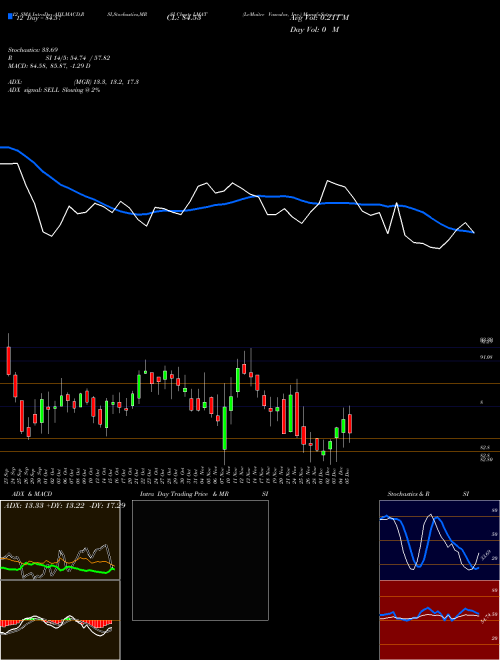Viewport: 500px width, 660px height.
Task: Open the ADX line chart panel
Action: click(60, 540)
